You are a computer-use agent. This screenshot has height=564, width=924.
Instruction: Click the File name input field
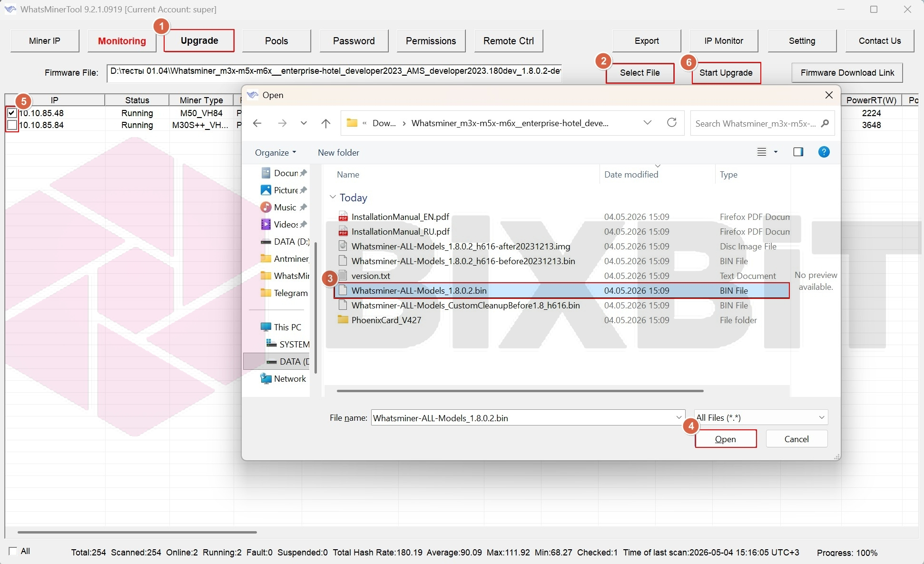[x=523, y=417]
